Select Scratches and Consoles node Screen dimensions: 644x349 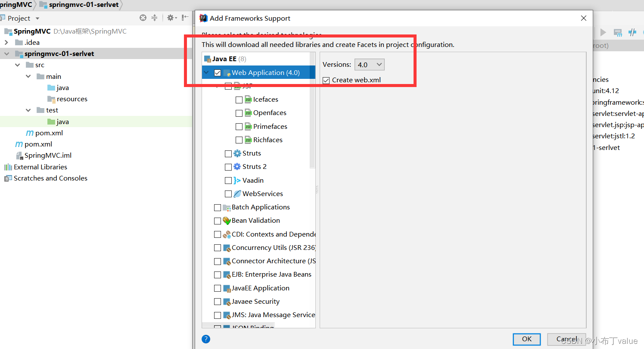(46, 178)
